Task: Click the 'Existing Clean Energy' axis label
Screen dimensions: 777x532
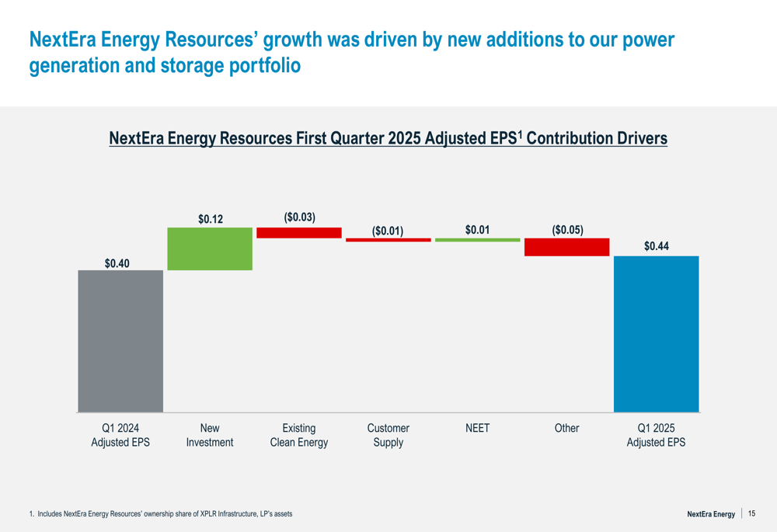Action: 299,436
